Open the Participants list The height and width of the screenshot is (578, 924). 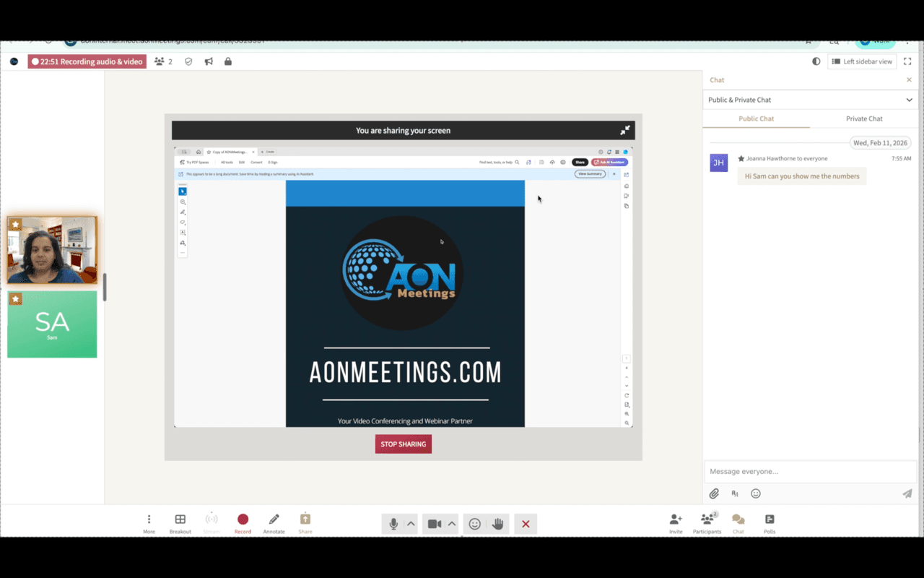707,520
